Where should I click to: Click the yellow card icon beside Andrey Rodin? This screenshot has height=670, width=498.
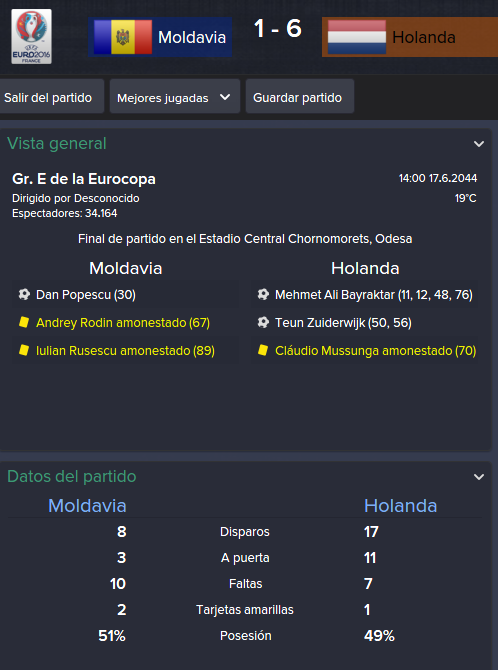click(x=24, y=323)
